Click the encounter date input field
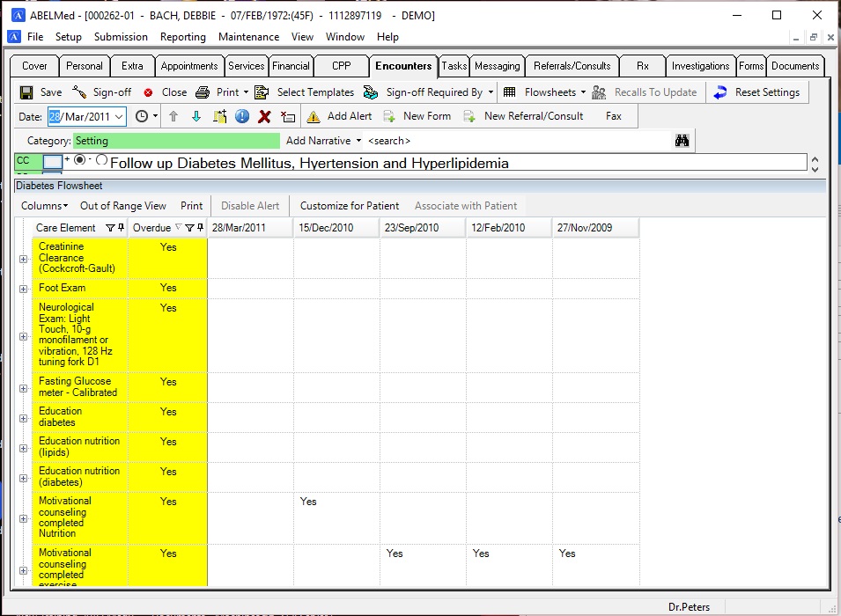 84,115
